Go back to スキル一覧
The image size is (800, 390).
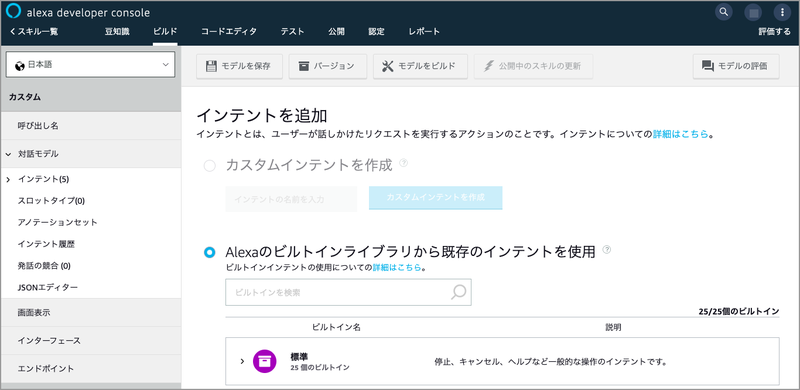pos(34,32)
